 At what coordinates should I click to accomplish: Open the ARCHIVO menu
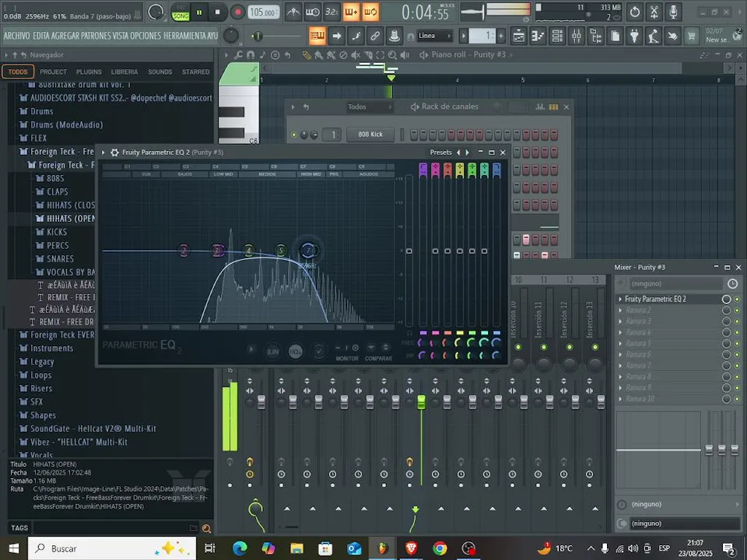coord(16,36)
